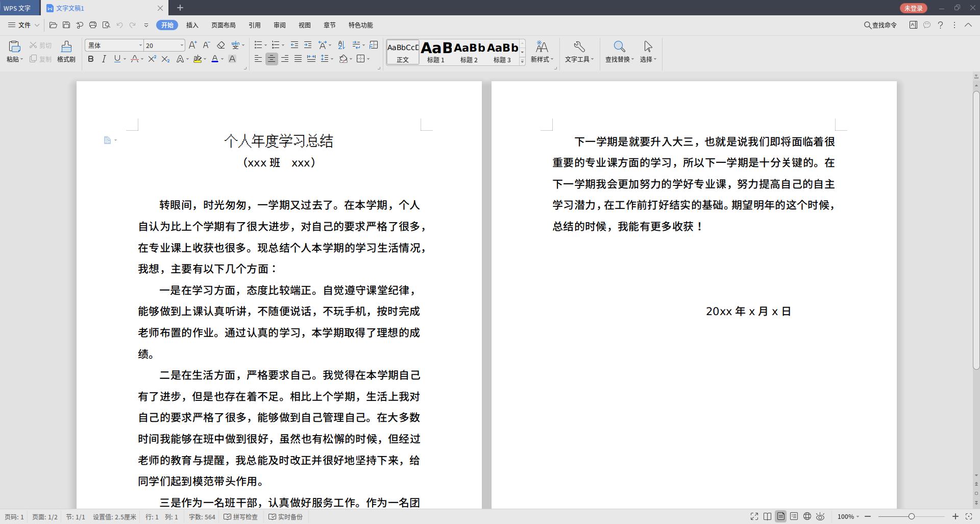Apply the 标题 1 style
This screenshot has height=524, width=980.
click(x=435, y=51)
